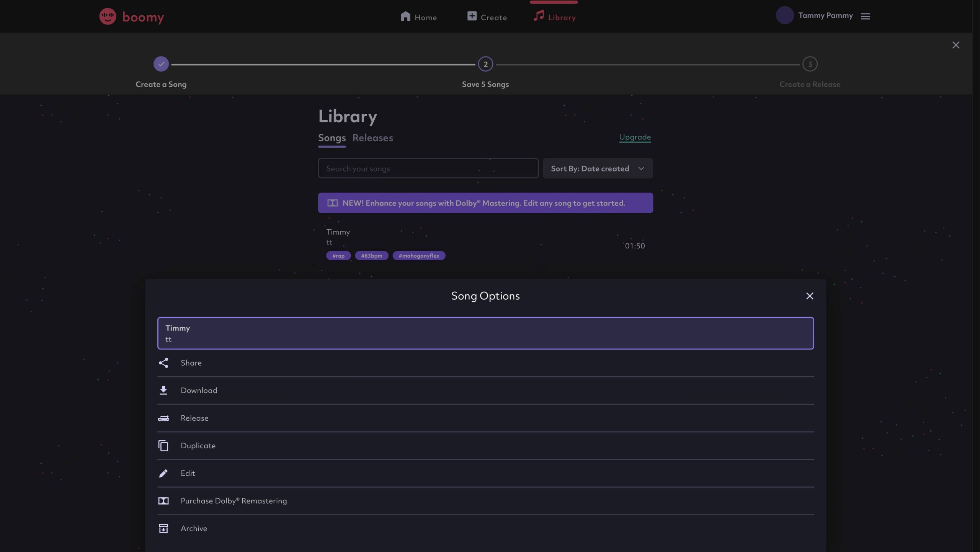Image resolution: width=980 pixels, height=552 pixels.
Task: Expand the Sort By Date created dropdown
Action: 598,168
